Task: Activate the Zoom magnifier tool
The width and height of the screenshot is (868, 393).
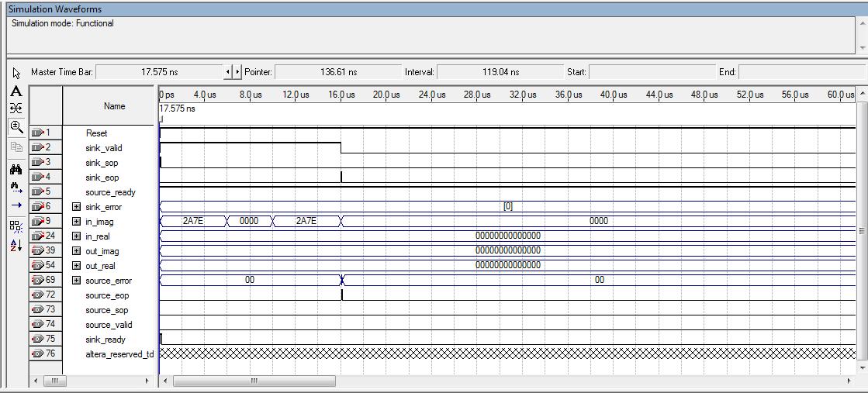Action: pos(16,126)
